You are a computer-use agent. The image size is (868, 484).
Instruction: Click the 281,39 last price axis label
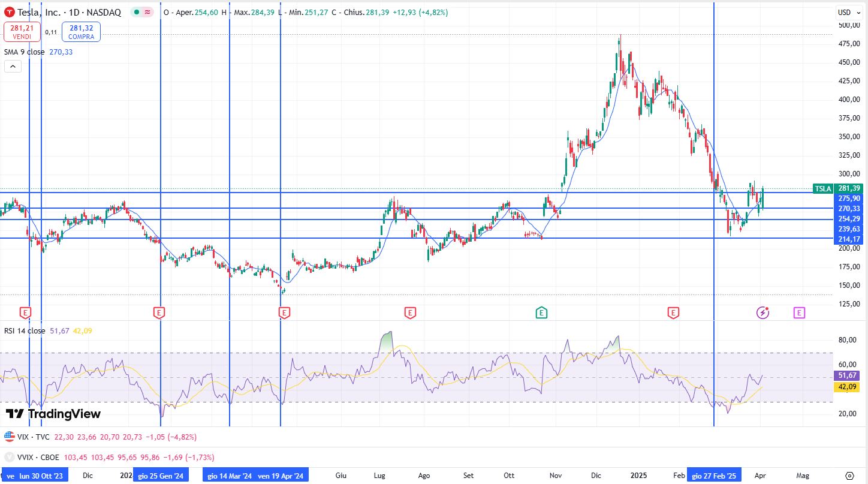(849, 188)
